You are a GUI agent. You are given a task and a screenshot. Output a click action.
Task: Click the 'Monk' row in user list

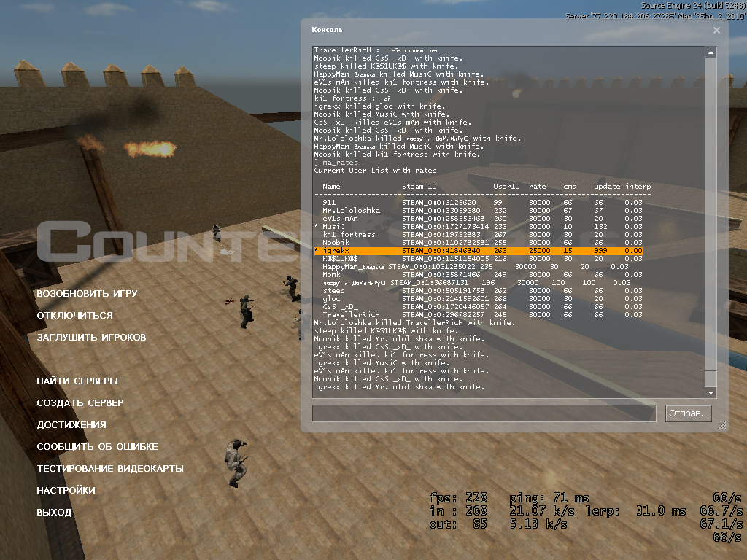pyautogui.click(x=482, y=275)
